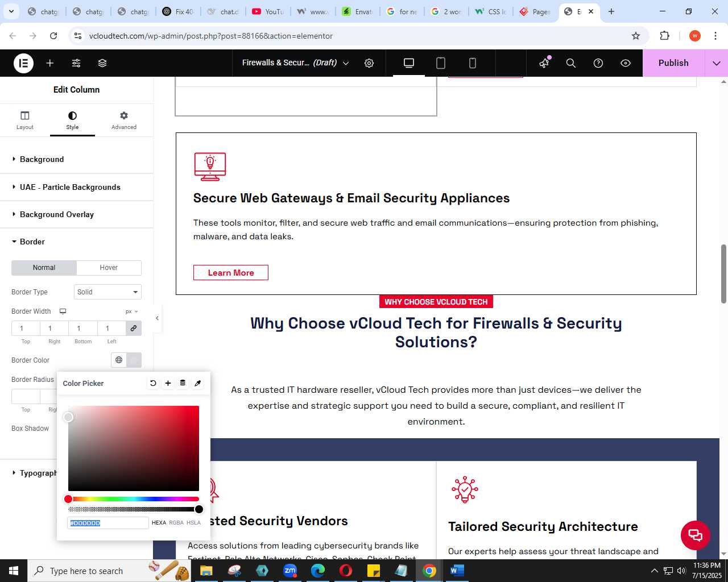Viewport: 728px width, 582px height.
Task: Switch to the YouTube browser tab
Action: pos(268,11)
